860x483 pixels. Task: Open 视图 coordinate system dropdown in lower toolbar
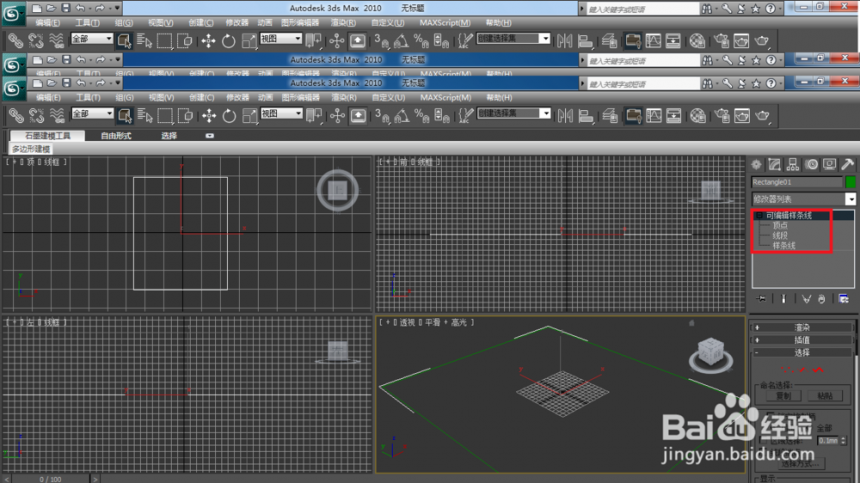(x=281, y=113)
